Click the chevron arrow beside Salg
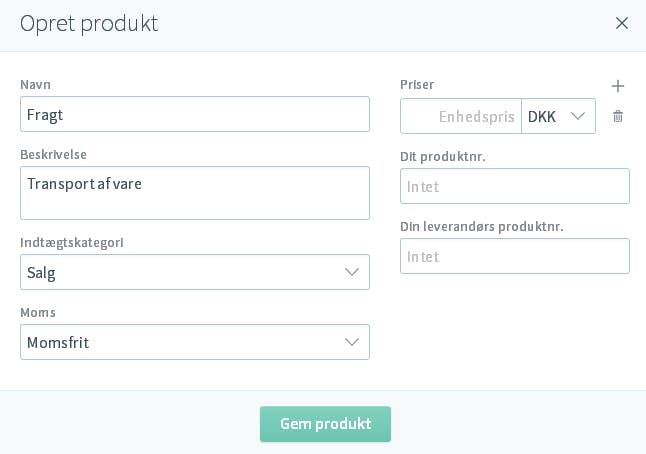The width and height of the screenshot is (646, 454). click(351, 272)
